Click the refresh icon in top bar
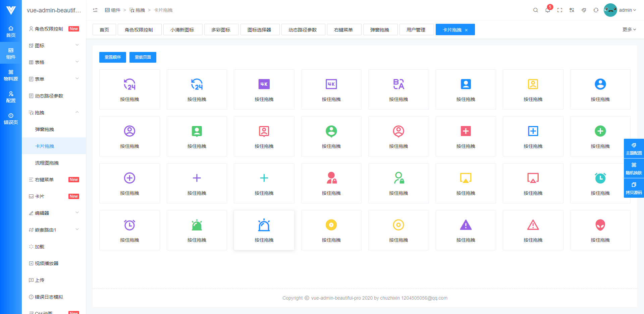Image resolution: width=644 pixels, height=314 pixels. (x=596, y=10)
